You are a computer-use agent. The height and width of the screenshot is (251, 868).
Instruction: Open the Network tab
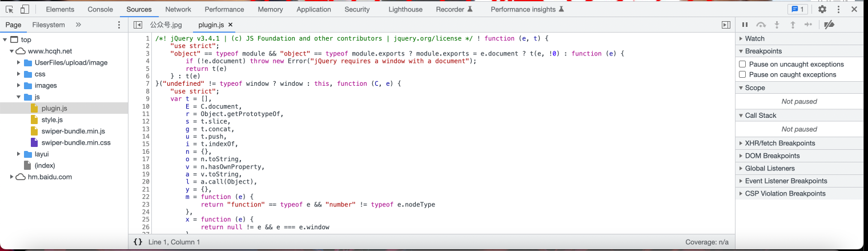(178, 9)
